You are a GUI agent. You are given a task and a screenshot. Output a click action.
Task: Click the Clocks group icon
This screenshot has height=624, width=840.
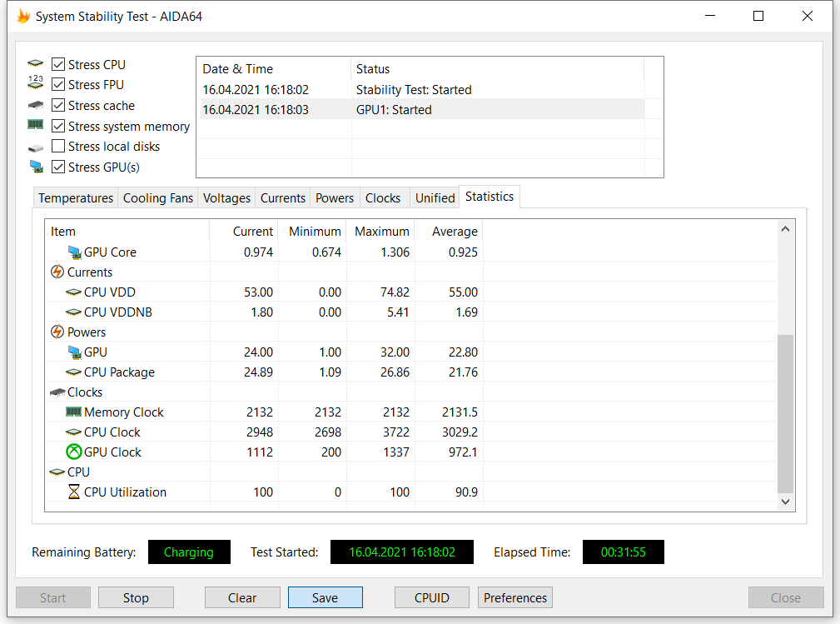[x=57, y=392]
